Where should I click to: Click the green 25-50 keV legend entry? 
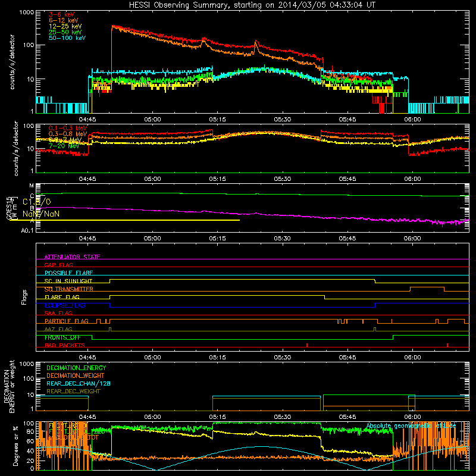[65, 32]
